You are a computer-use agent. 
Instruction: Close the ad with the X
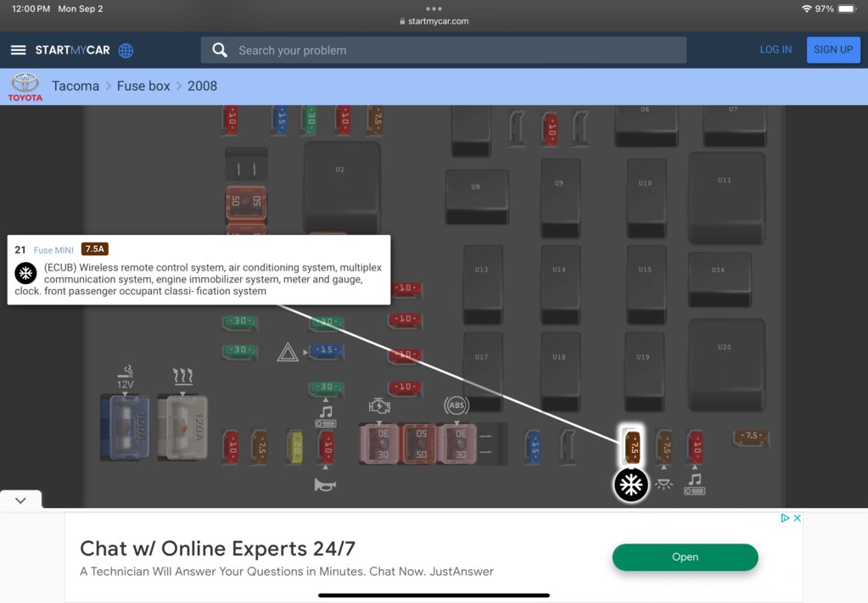click(797, 518)
